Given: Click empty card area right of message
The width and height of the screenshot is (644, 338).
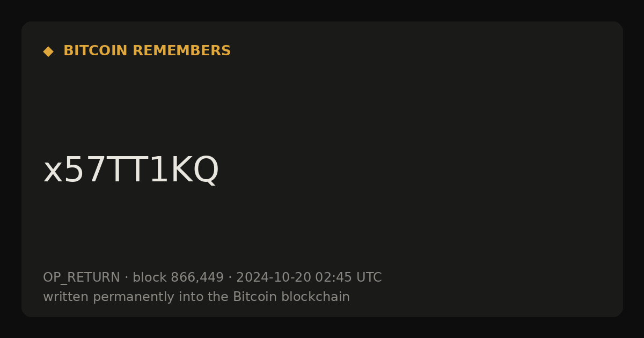Looking at the screenshot, I should click(x=419, y=170).
